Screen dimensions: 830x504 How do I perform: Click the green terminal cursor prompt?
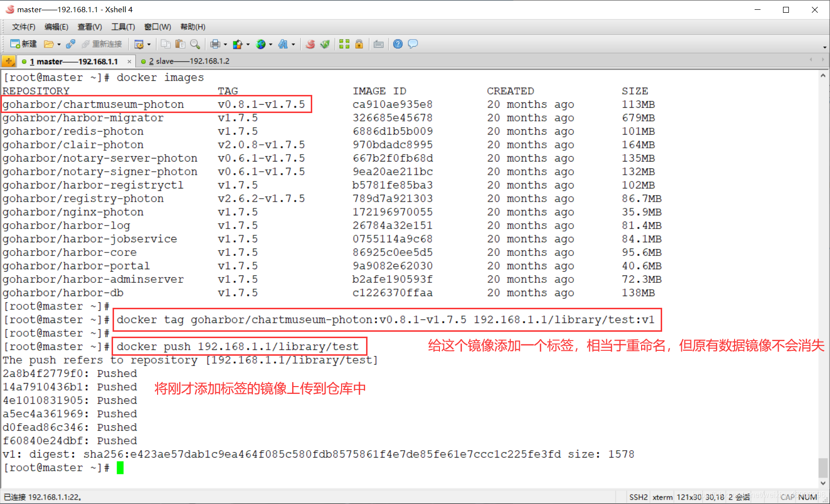(x=120, y=468)
